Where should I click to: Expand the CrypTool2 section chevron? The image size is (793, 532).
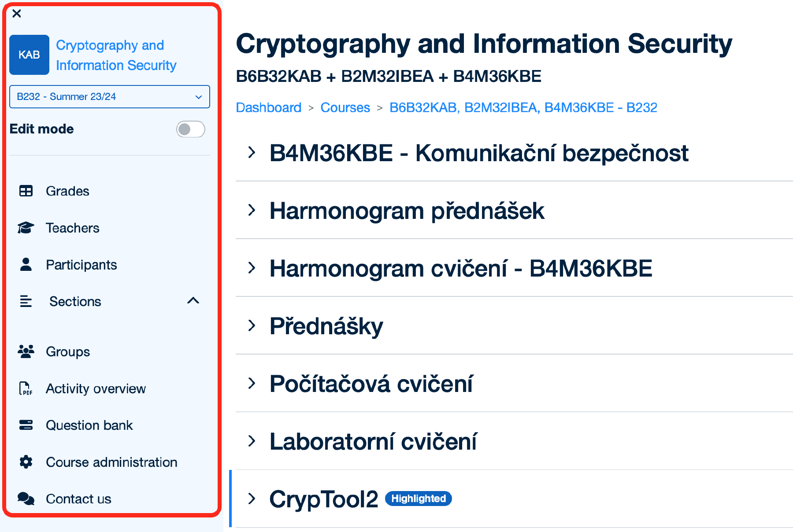tap(252, 499)
